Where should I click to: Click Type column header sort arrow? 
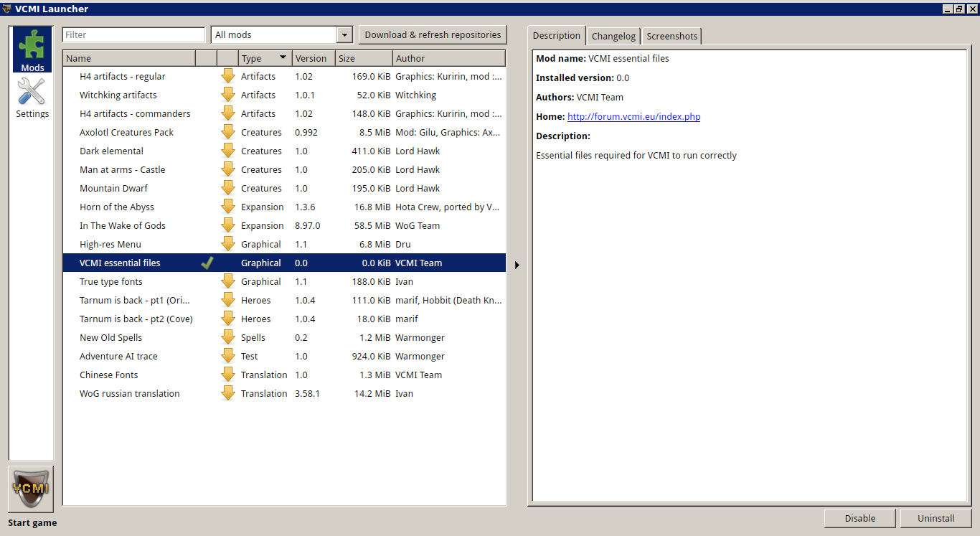pos(283,58)
